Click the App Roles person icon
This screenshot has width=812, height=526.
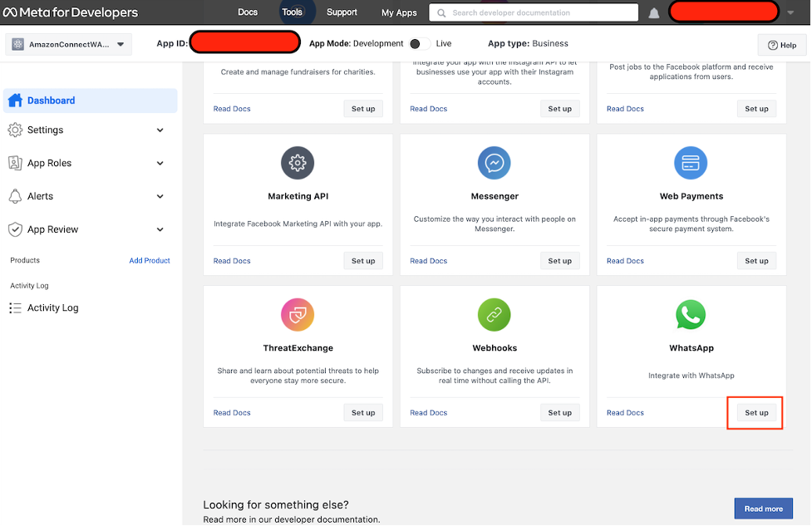pos(15,163)
